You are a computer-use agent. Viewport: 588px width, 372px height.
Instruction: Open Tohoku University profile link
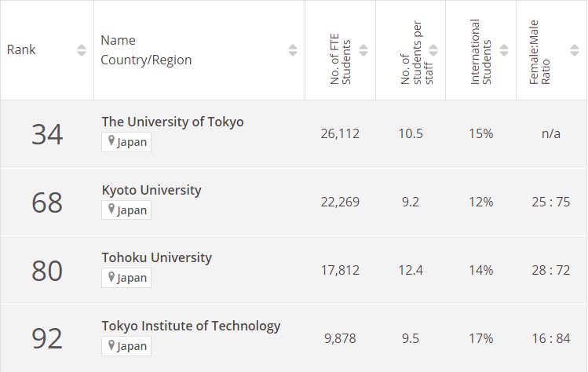coord(156,257)
